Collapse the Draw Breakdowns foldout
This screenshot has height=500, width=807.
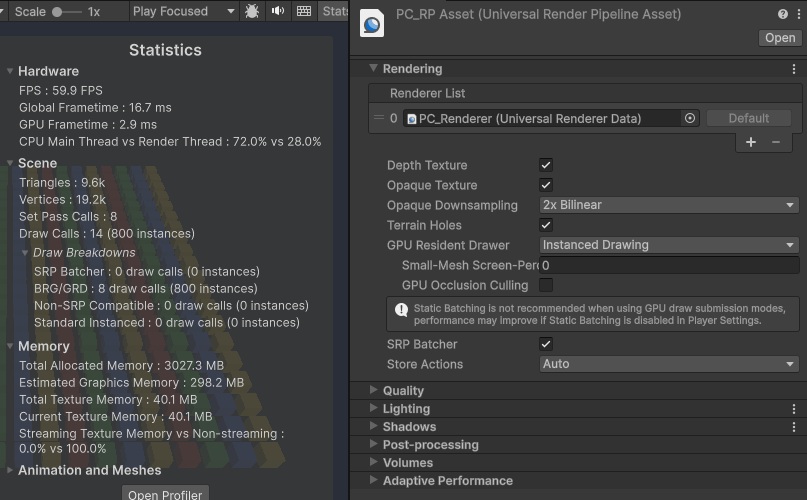(25, 252)
